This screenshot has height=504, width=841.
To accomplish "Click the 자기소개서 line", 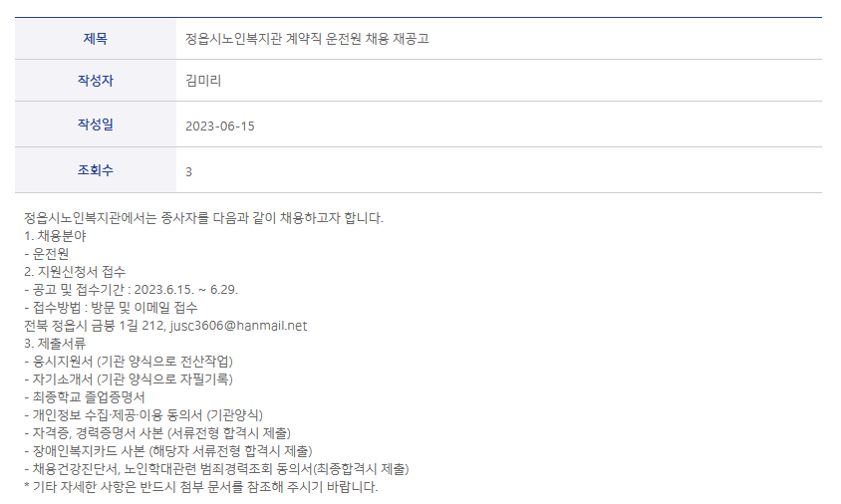I will click(x=129, y=379).
